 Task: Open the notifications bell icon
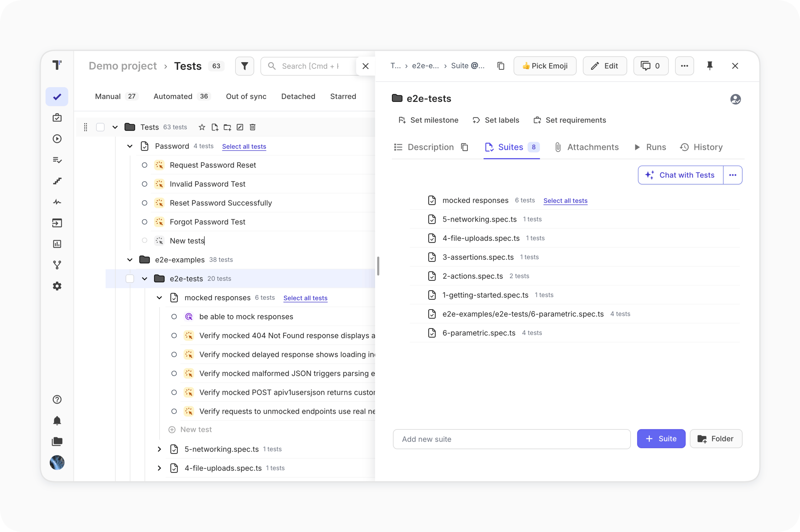pyautogui.click(x=57, y=421)
